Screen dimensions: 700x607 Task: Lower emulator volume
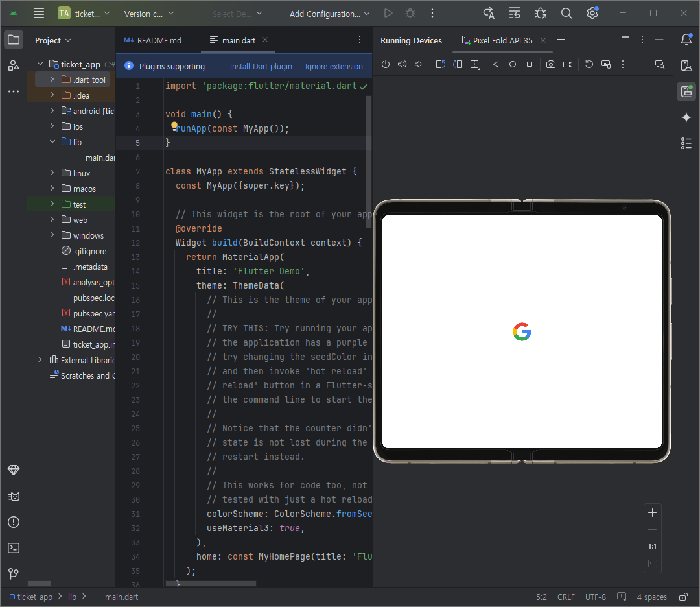418,64
